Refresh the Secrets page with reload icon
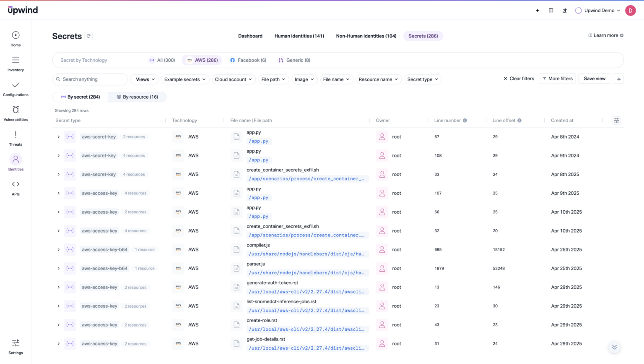This screenshot has height=364, width=644. tap(88, 36)
